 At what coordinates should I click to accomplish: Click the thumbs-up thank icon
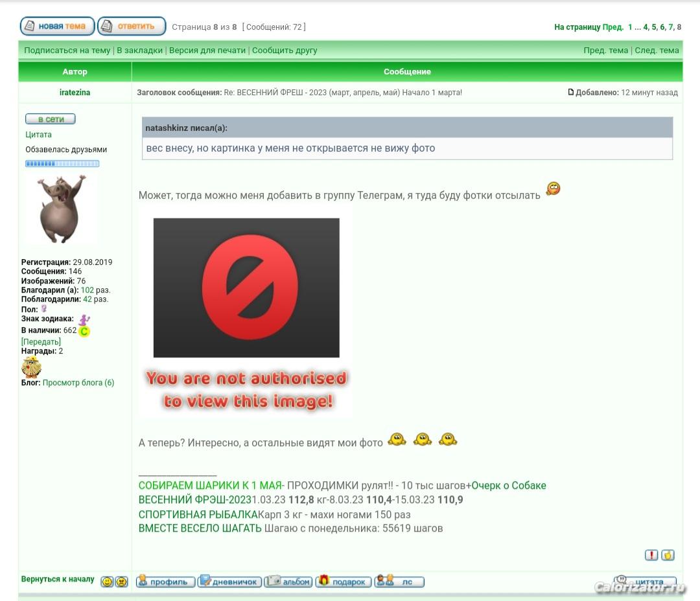pos(668,555)
